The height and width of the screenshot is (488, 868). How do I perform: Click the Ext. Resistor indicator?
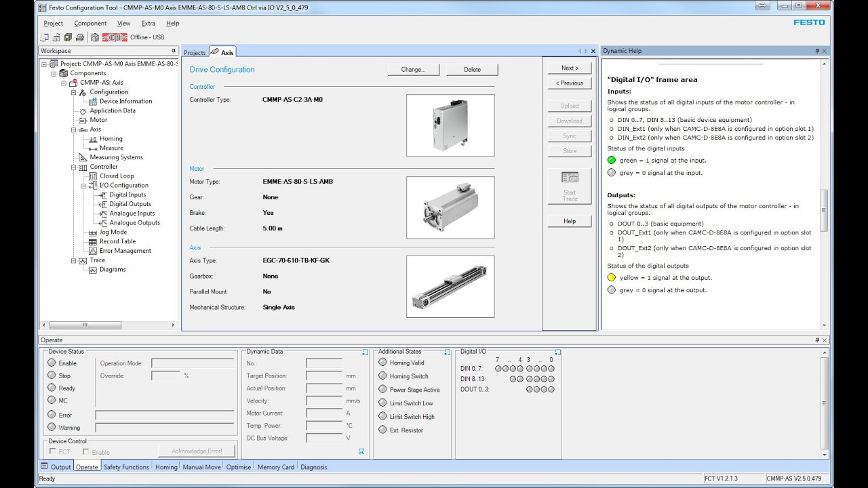tap(382, 430)
